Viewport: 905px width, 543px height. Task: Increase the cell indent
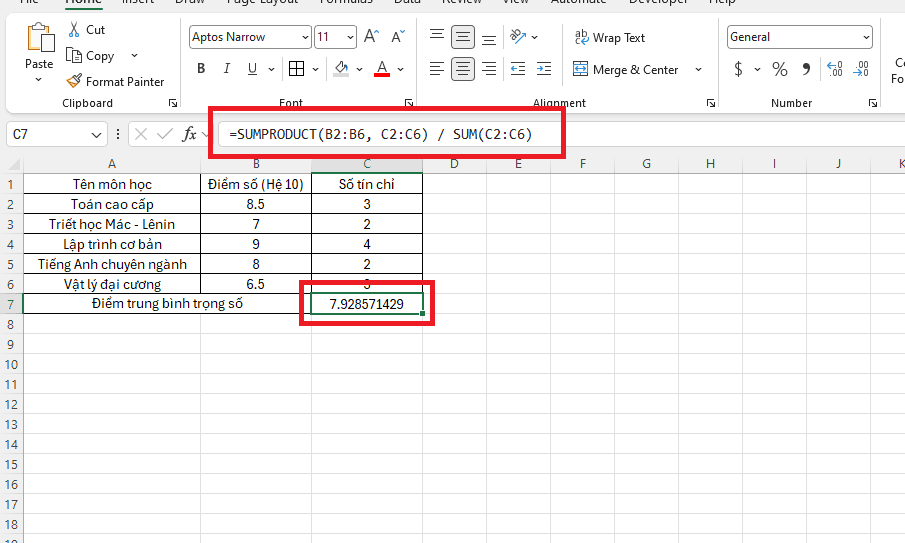click(544, 69)
